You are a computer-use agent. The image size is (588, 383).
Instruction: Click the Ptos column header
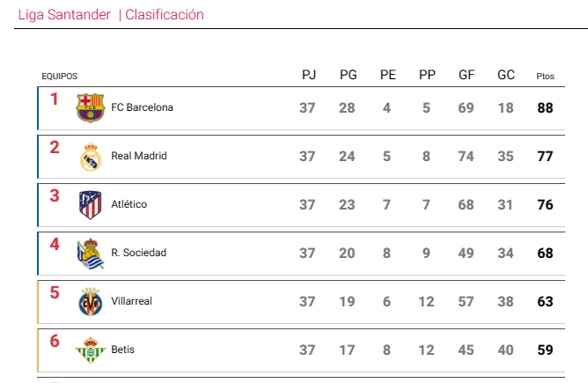click(x=545, y=76)
